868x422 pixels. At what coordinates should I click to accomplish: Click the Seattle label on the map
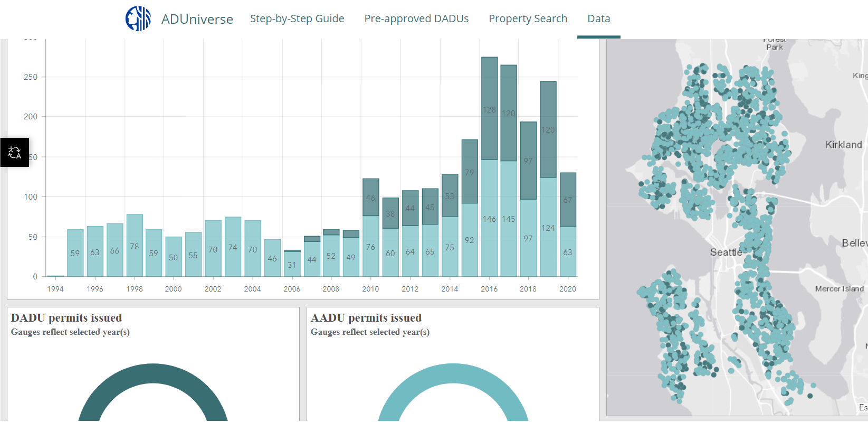[x=726, y=252]
